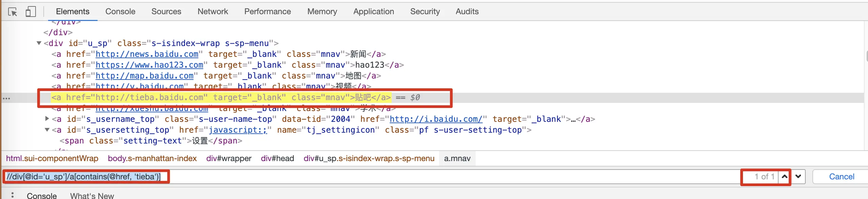Viewport: 868px width, 199px height.
Task: Open the What's New drawer tab
Action: pyautogui.click(x=92, y=196)
